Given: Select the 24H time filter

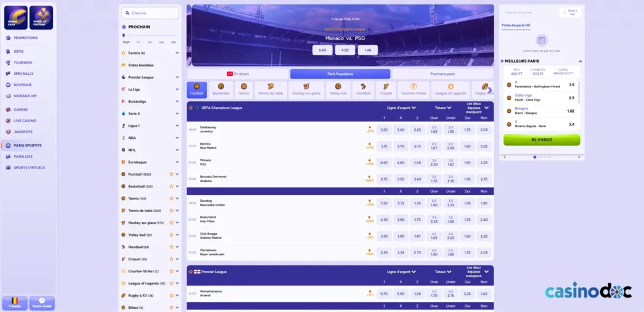Looking at the screenshot, I should tap(162, 42).
